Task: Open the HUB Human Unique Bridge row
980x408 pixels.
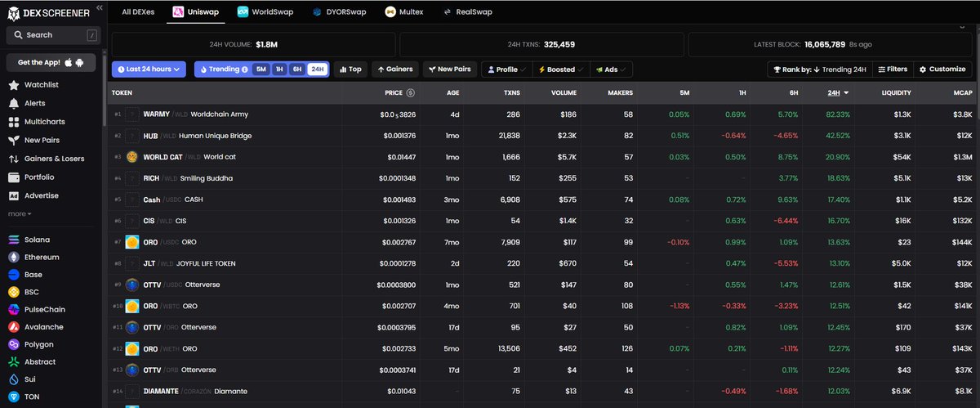Action: 543,136
